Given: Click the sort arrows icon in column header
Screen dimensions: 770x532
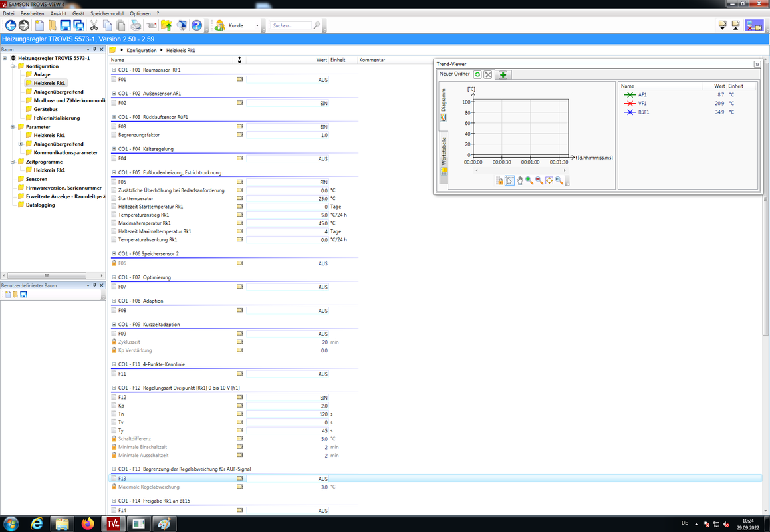Looking at the screenshot, I should tap(239, 59).
